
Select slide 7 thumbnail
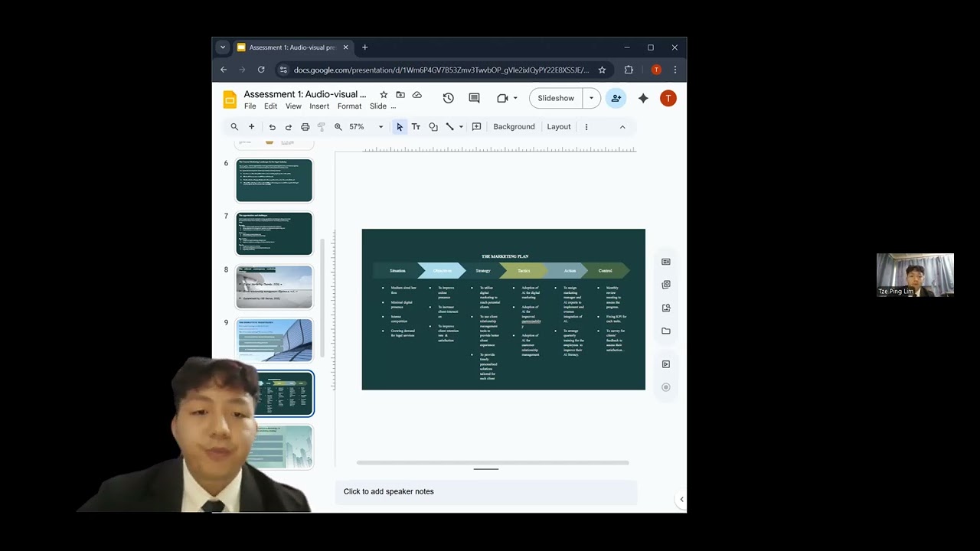(274, 233)
